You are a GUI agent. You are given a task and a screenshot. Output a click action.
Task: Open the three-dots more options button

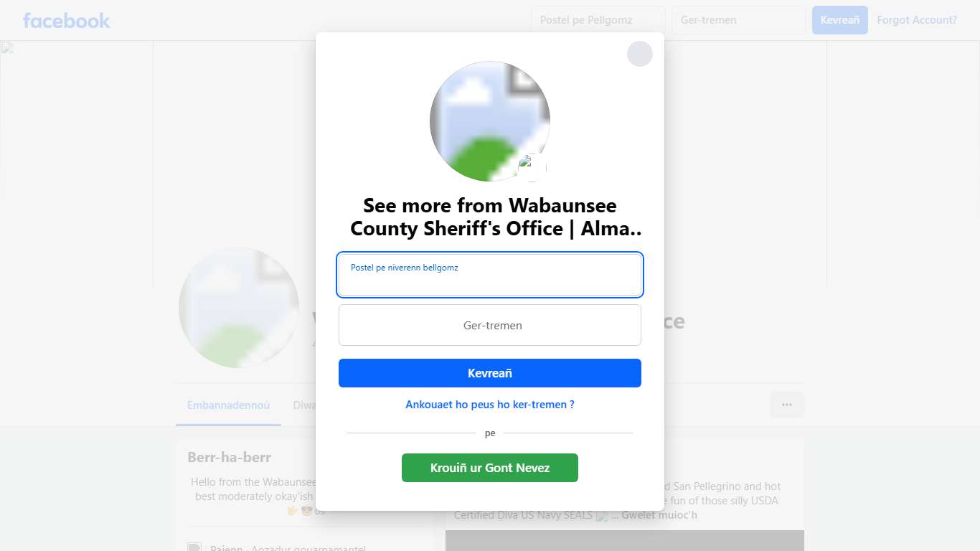[787, 405]
